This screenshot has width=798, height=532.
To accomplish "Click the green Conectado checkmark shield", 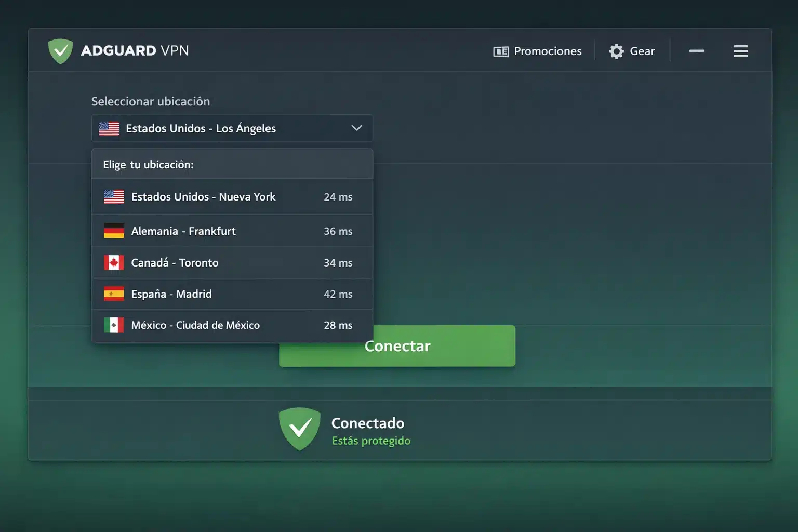I will point(300,429).
